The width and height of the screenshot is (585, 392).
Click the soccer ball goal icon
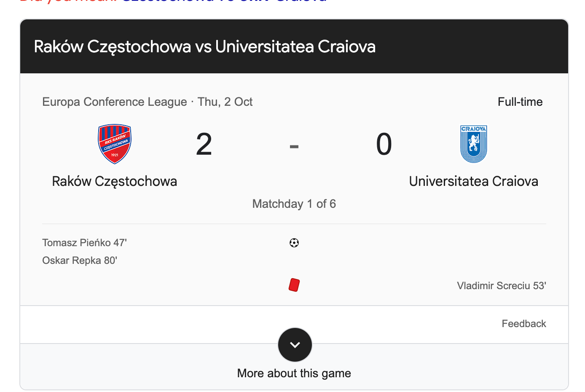click(x=294, y=243)
